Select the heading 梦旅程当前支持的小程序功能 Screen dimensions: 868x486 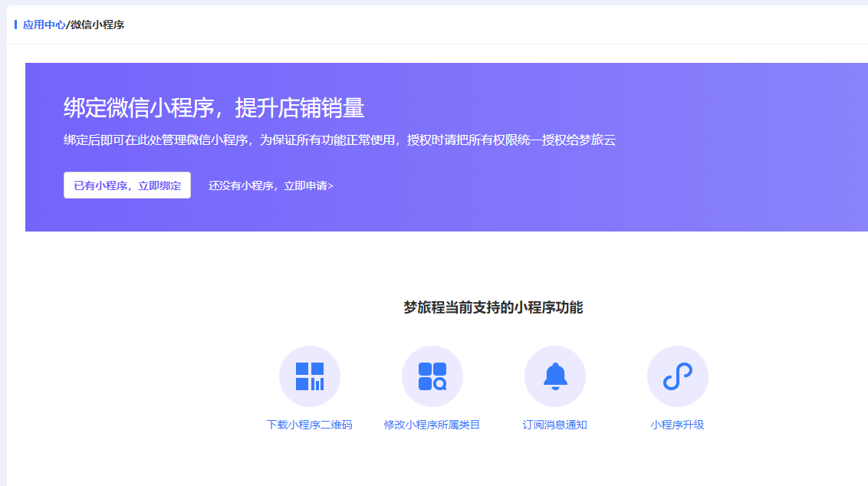(x=493, y=307)
